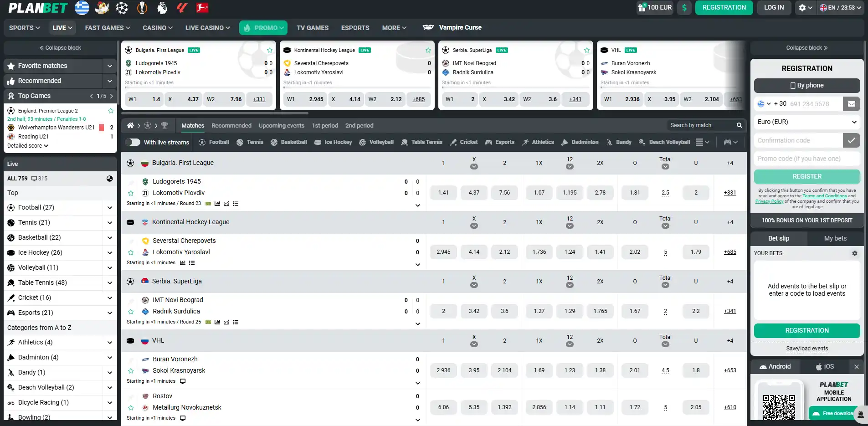Switch to 1st period tab
Viewport: 868px width, 426px height.
point(325,125)
